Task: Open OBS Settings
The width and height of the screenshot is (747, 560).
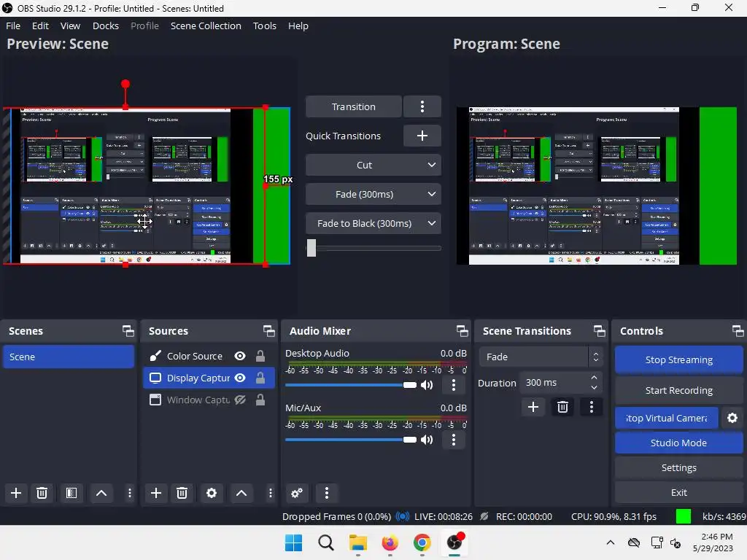Action: (678, 467)
